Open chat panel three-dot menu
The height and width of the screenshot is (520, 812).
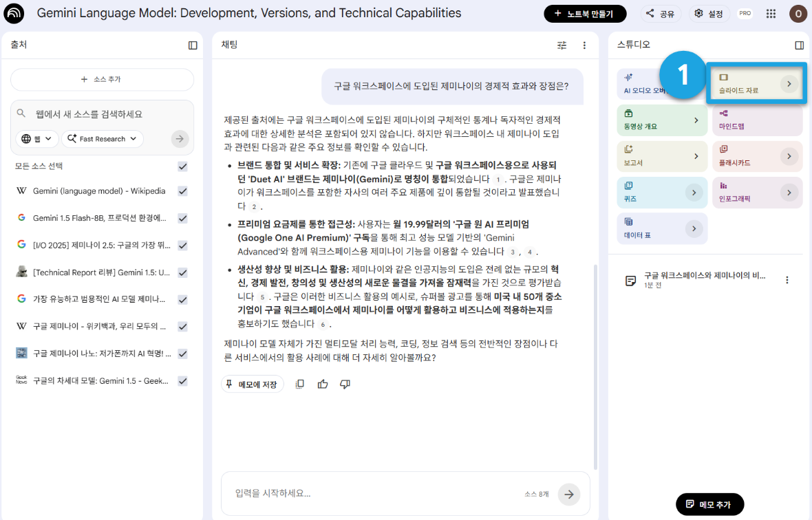point(585,45)
